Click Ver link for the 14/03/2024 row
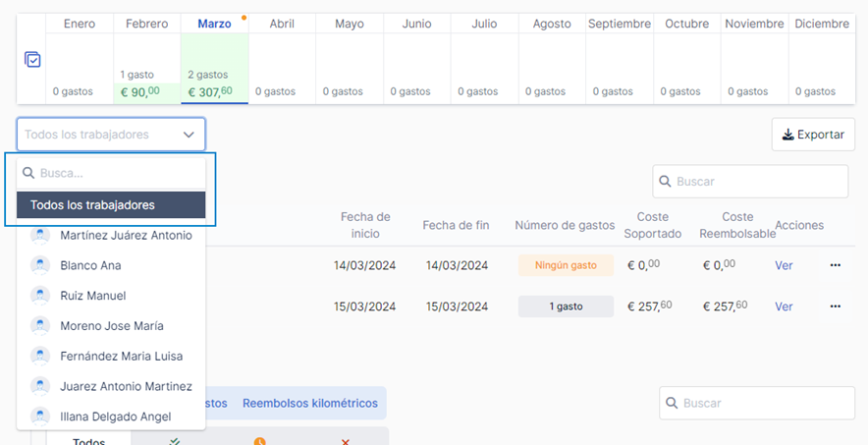 point(784,265)
